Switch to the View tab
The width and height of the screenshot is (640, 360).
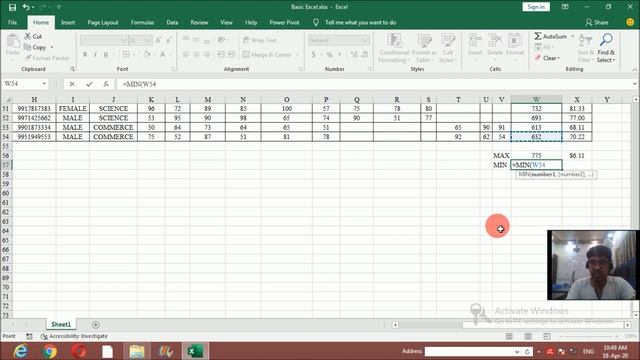click(x=226, y=22)
